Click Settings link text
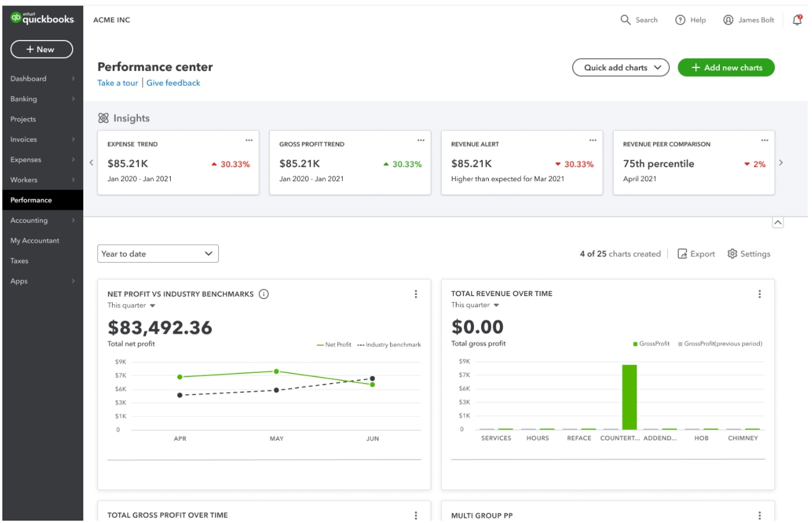812x523 pixels. coord(755,254)
